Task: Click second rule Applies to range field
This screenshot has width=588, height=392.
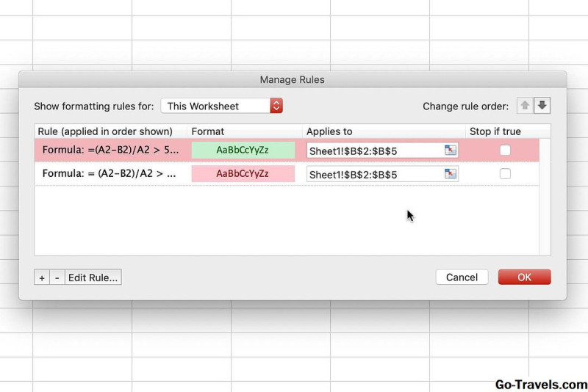Action: (382, 174)
